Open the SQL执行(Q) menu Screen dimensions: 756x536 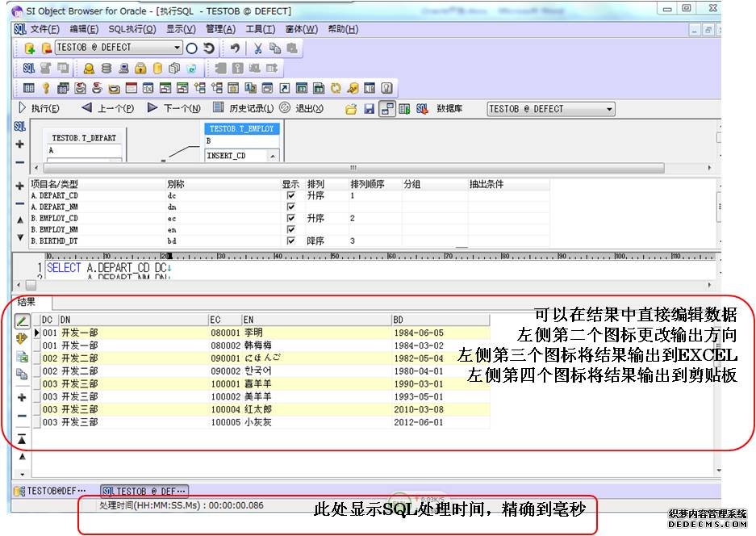(132, 29)
